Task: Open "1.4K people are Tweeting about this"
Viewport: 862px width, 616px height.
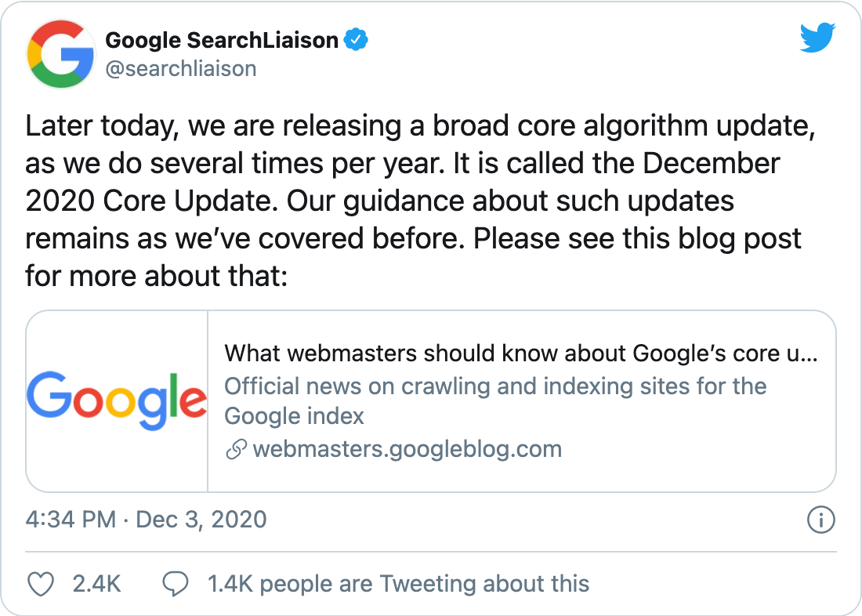Action: [398, 584]
